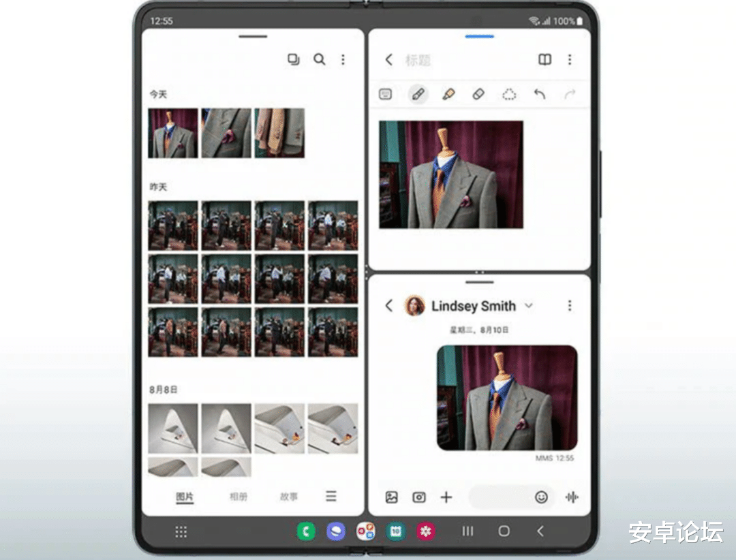Open Notes more options three-dot menu

pos(570,60)
